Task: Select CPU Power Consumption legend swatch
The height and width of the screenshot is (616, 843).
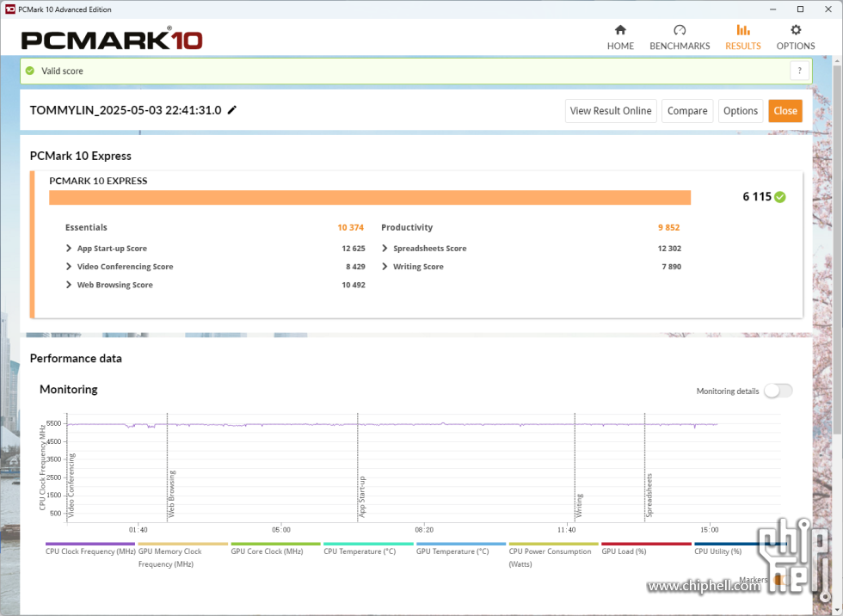Action: pos(554,544)
